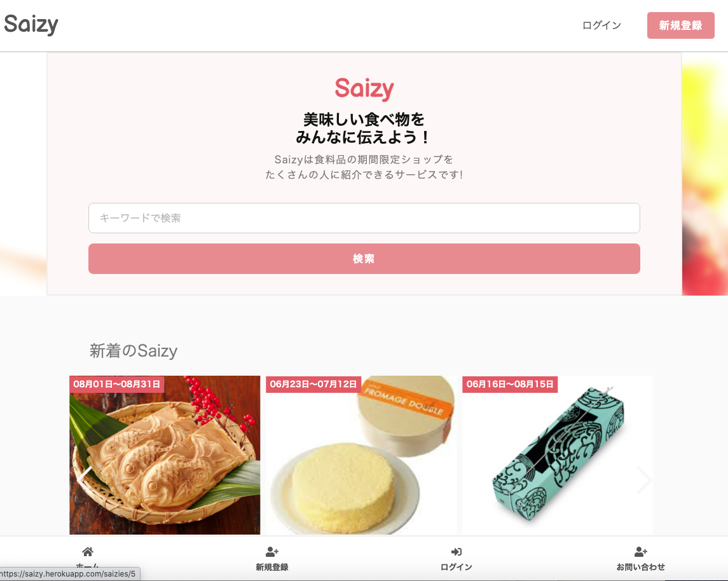Click the sign-in arrow icon in bottom bar
The image size is (728, 581).
457,551
